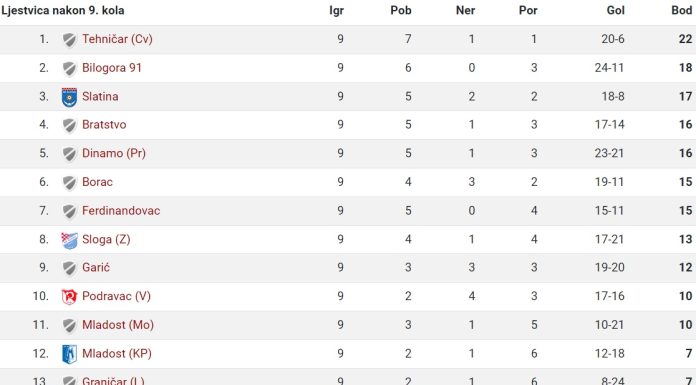Click the Gol column header
Screen dimensions: 696x385
coord(616,10)
